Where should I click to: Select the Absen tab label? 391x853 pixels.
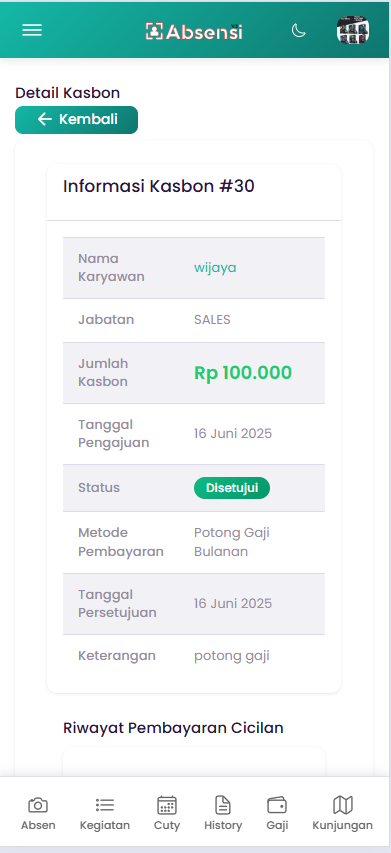pos(38,825)
